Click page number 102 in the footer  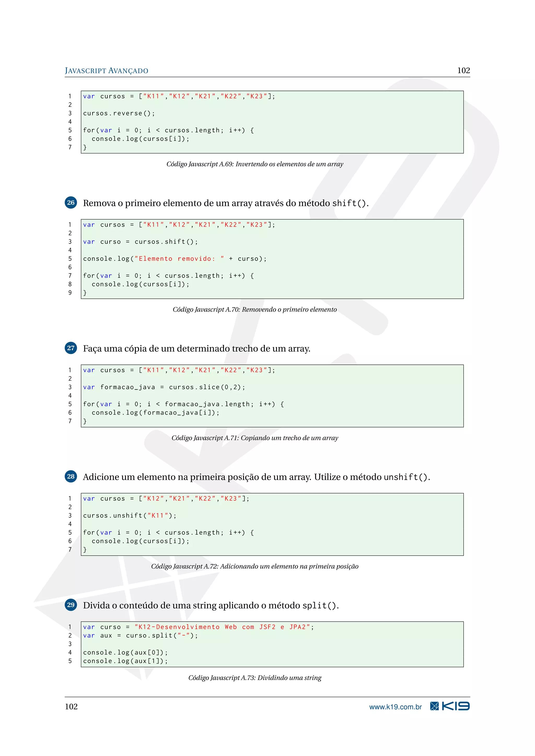(71, 707)
